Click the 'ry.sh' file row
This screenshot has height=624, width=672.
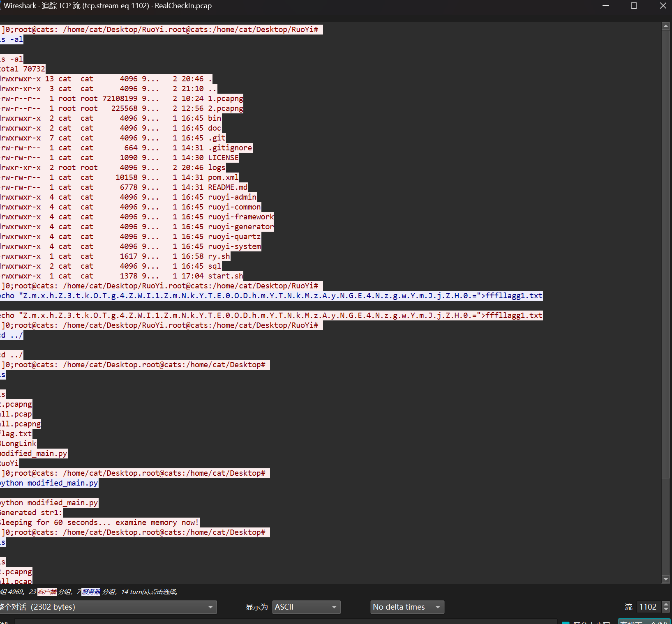coord(115,256)
